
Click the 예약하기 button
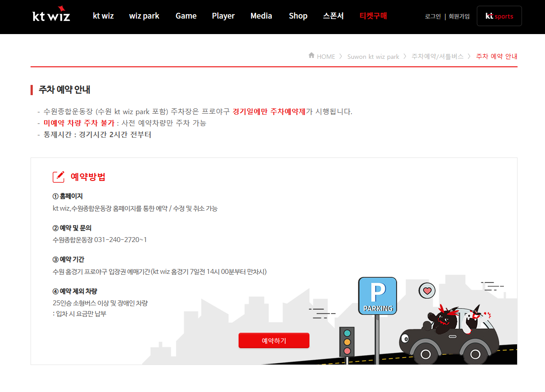coord(274,341)
